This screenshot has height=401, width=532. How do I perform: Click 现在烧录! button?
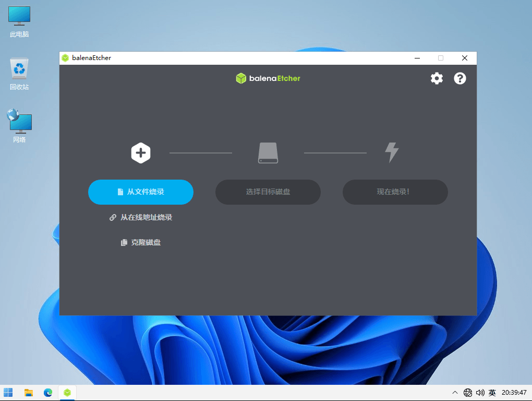point(395,192)
